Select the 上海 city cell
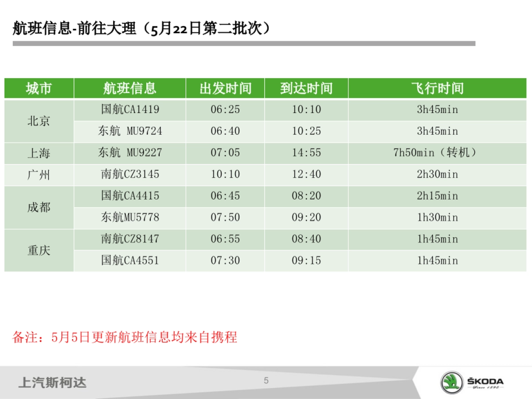This screenshot has height=399, width=532. point(39,153)
